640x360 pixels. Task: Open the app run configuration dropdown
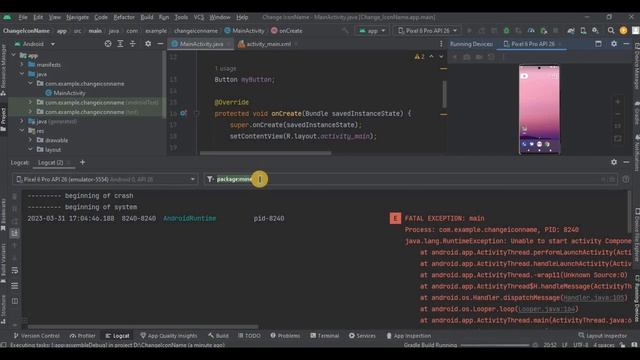tap(372, 31)
